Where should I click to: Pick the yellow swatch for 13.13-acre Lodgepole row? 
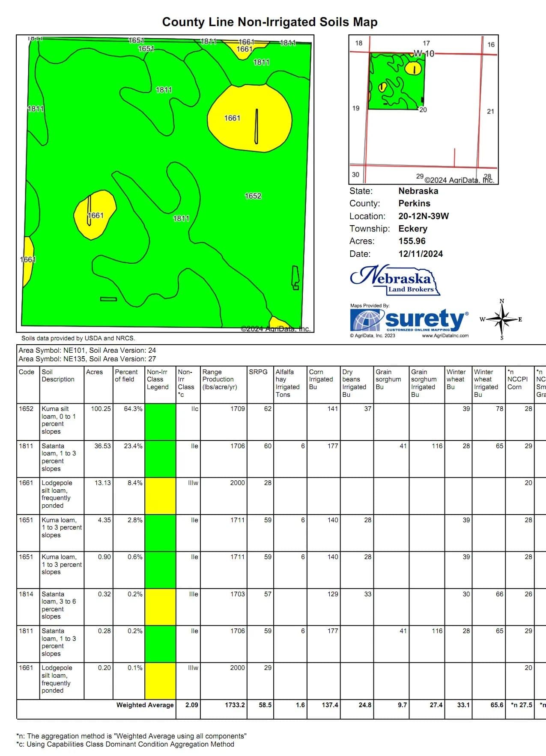coord(160,496)
